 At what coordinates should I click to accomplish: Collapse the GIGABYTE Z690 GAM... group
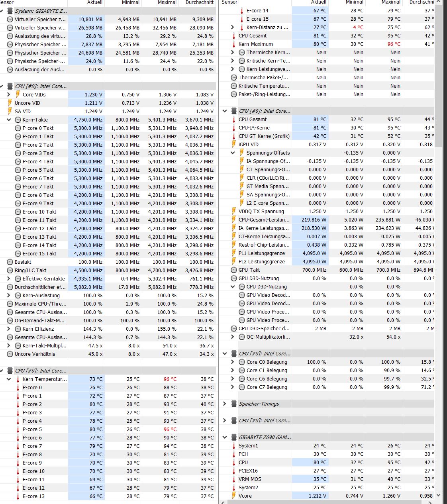coord(225,437)
